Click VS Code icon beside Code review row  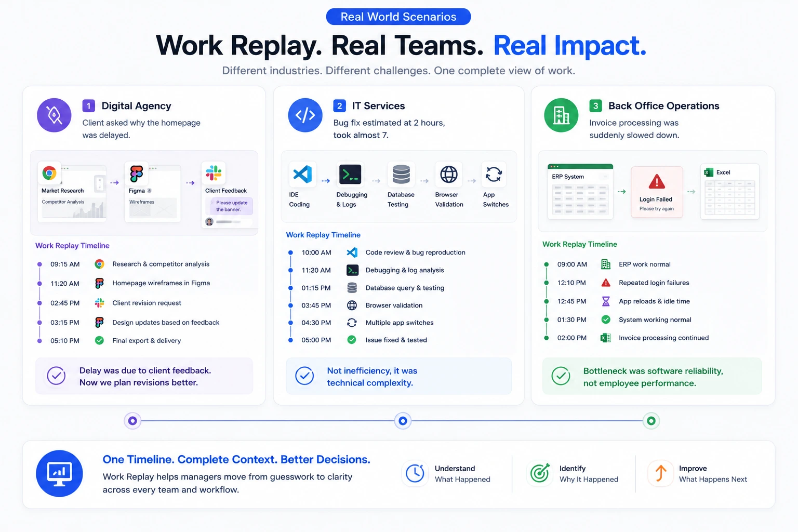[352, 252]
